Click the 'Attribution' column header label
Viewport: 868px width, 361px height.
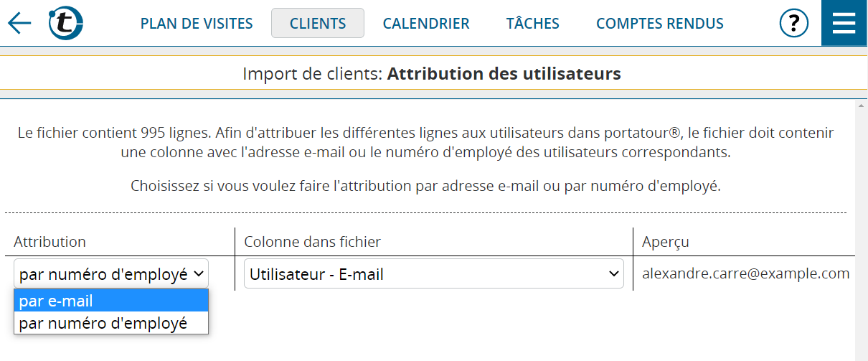(50, 242)
